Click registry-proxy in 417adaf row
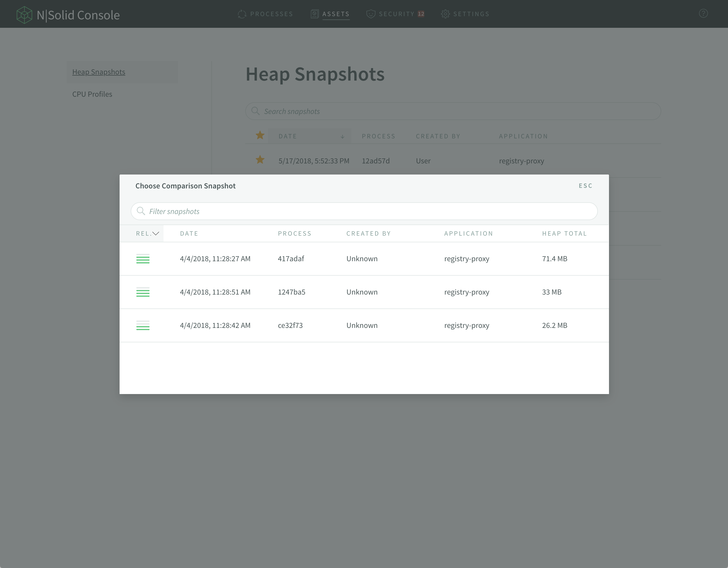The width and height of the screenshot is (728, 568). tap(467, 259)
